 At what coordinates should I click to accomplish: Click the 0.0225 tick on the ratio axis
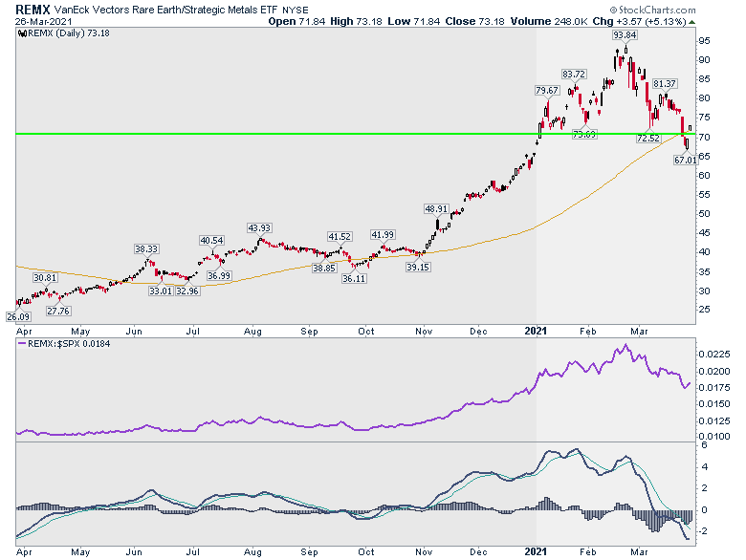tap(713, 355)
